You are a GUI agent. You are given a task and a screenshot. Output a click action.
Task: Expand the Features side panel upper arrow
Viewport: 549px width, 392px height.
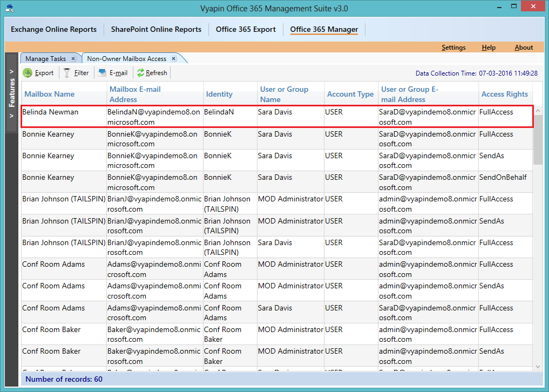(11, 71)
